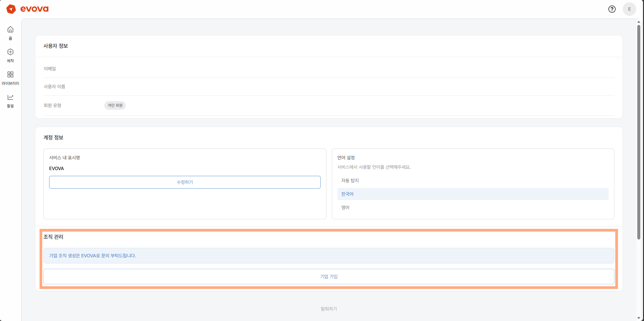The image size is (644, 321).
Task: Click the vertical scrollbar thumb
Action: (639, 131)
